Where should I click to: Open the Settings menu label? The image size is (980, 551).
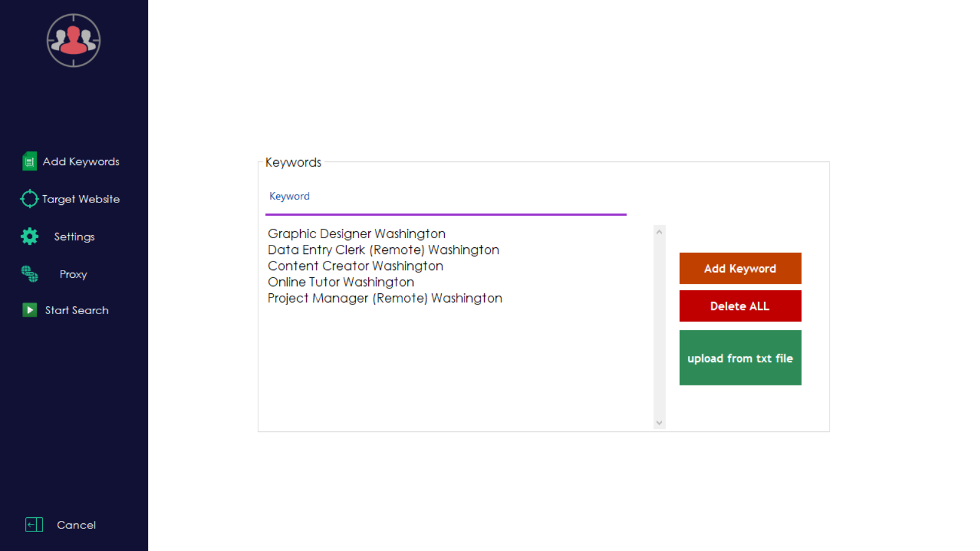(74, 237)
